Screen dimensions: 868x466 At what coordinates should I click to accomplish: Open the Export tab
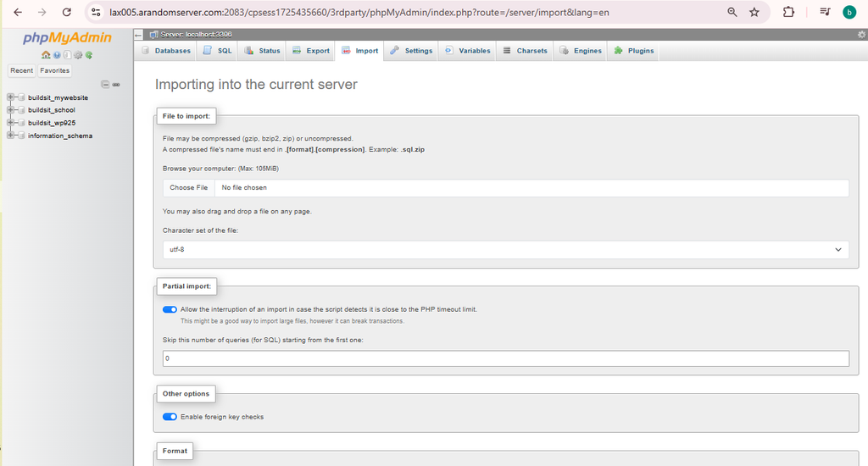tap(311, 50)
